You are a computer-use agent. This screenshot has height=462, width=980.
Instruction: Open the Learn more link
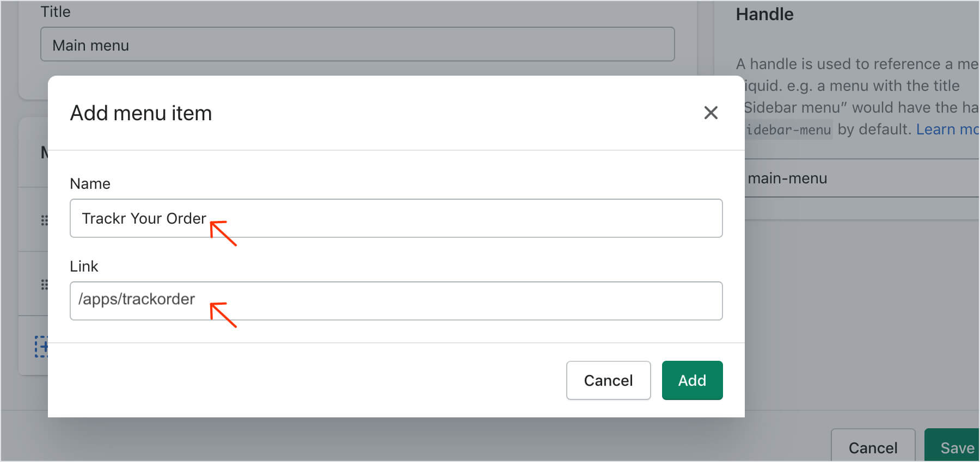tap(946, 130)
